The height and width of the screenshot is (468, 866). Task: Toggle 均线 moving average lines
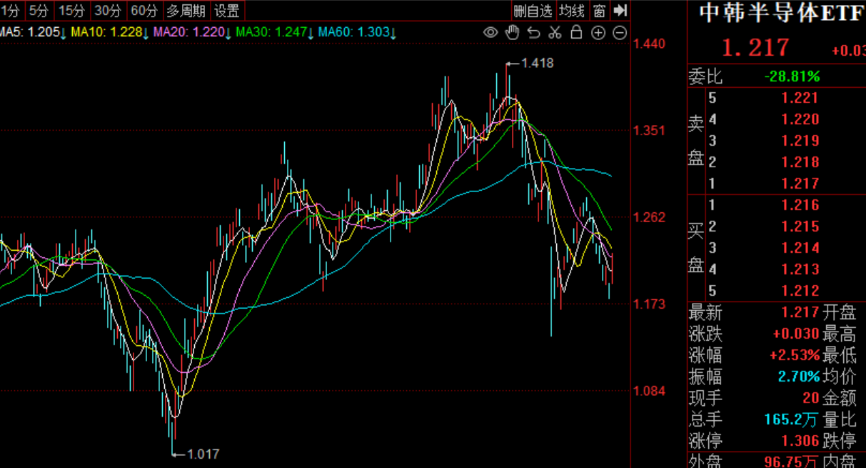tap(571, 11)
